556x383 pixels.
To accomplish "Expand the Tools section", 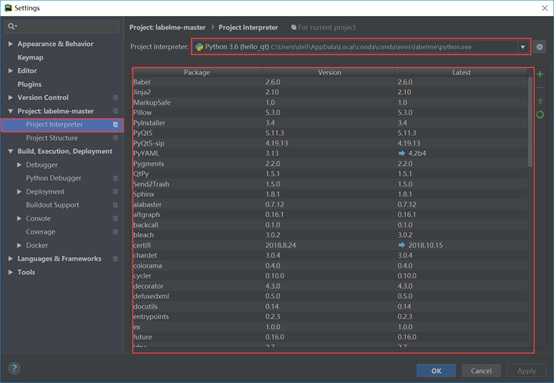I will click(x=10, y=272).
